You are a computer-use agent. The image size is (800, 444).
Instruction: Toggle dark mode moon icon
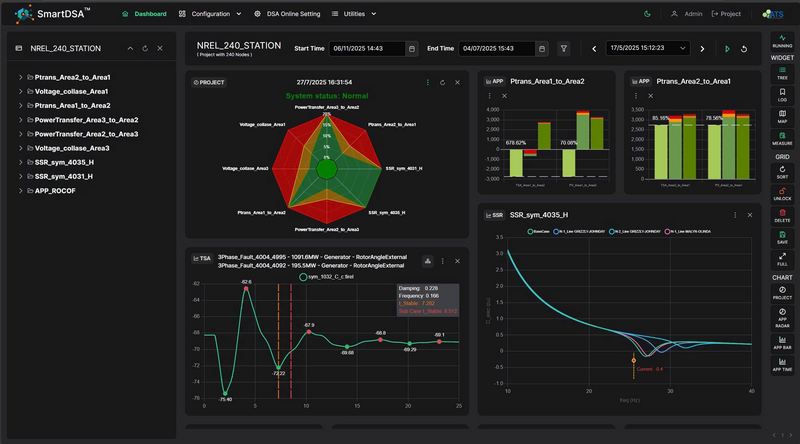647,14
